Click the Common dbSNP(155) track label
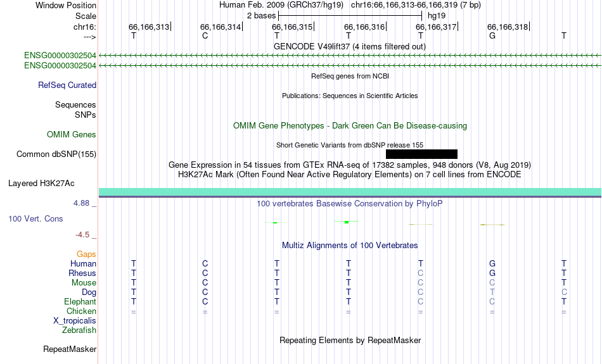602x364 pixels. pos(56,154)
